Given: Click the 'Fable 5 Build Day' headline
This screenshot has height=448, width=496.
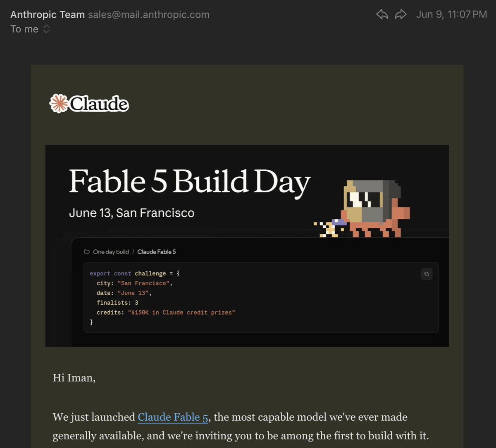Looking at the screenshot, I should coord(189,182).
